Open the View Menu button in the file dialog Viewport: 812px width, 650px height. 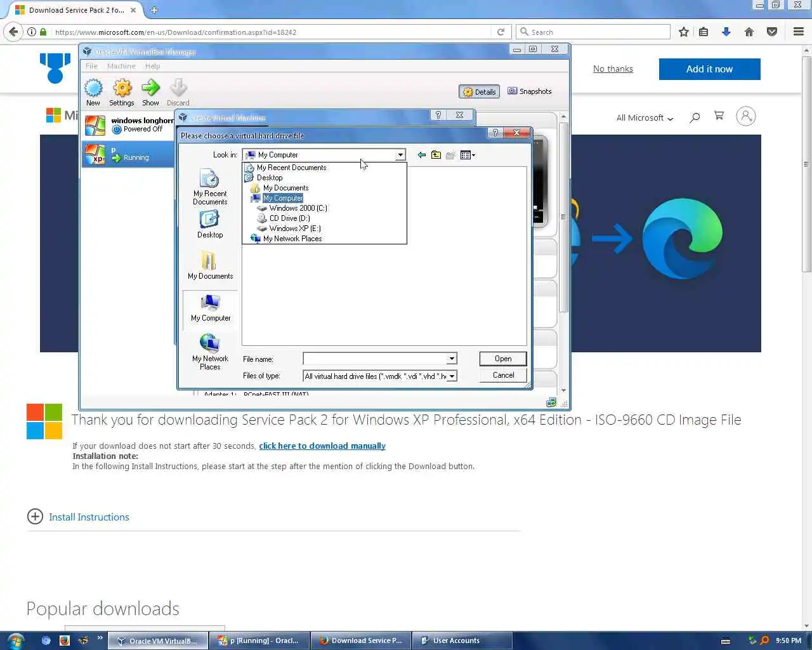pos(468,155)
